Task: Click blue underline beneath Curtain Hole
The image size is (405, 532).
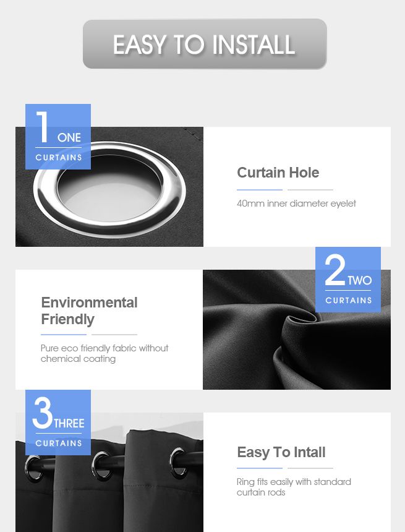Action: tap(260, 190)
